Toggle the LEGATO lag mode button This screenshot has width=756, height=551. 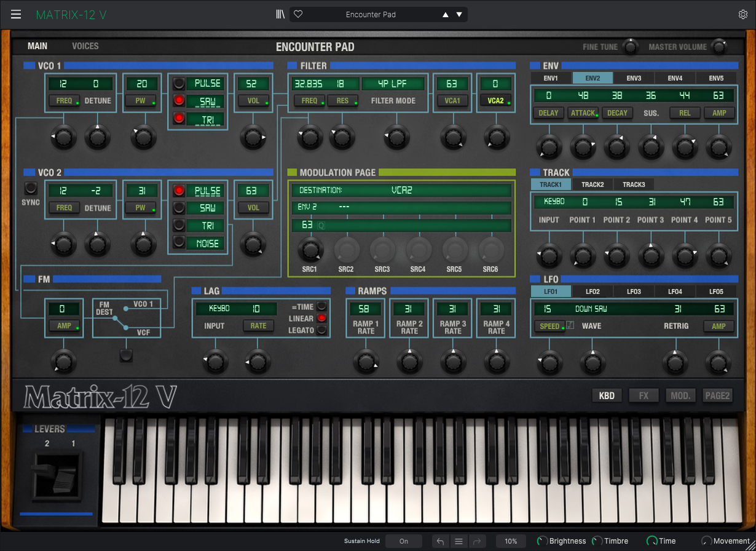tap(321, 331)
